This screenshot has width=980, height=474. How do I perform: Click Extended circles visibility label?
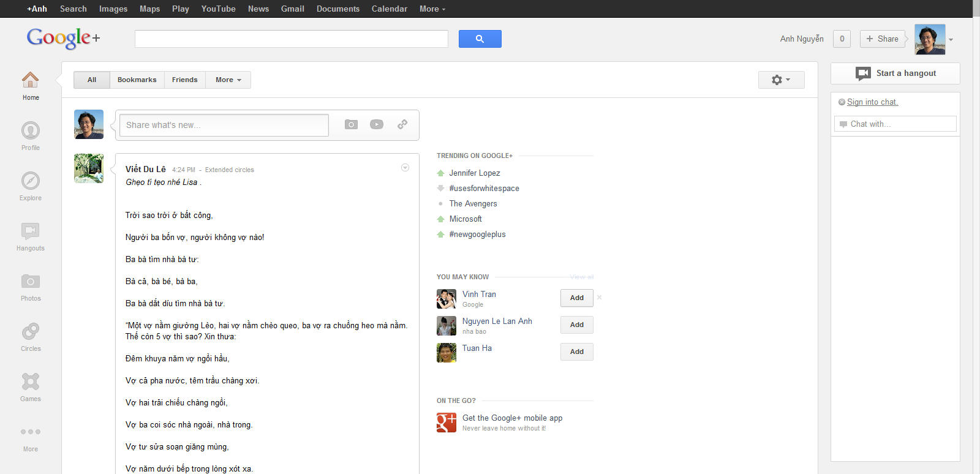click(230, 170)
